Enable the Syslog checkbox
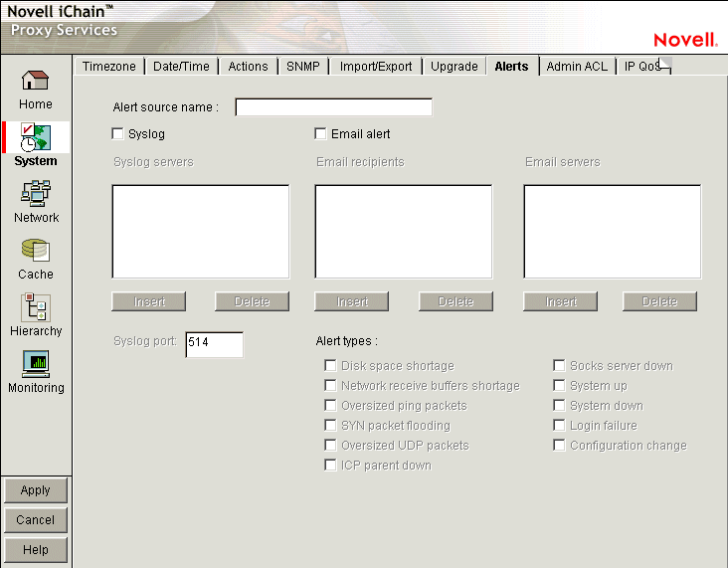This screenshot has height=568, width=728. point(118,133)
